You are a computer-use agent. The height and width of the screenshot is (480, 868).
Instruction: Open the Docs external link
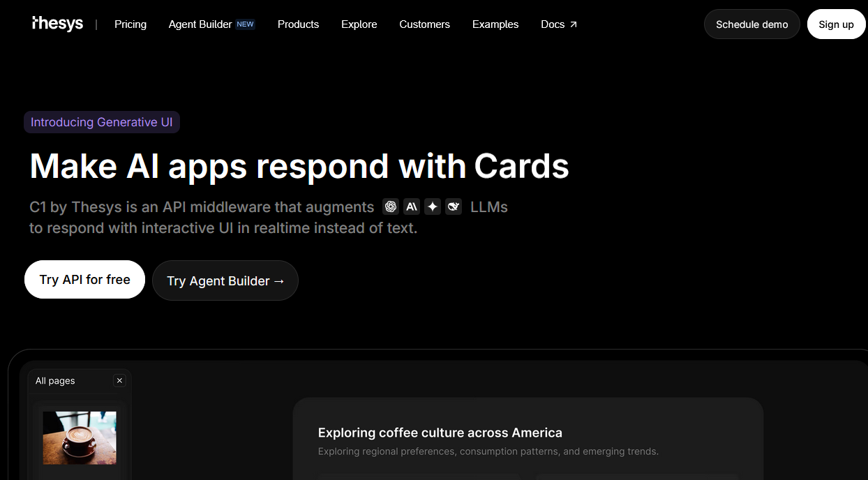pyautogui.click(x=559, y=24)
